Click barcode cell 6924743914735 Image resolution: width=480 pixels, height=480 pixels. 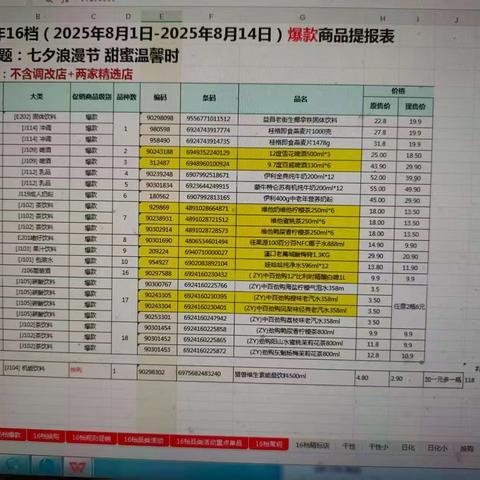pyautogui.click(x=208, y=141)
